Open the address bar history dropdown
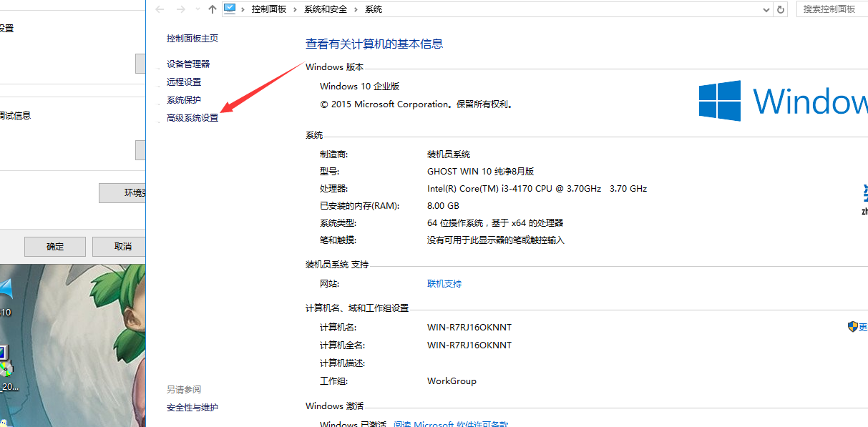Screen dimensions: 868x427 767,9
